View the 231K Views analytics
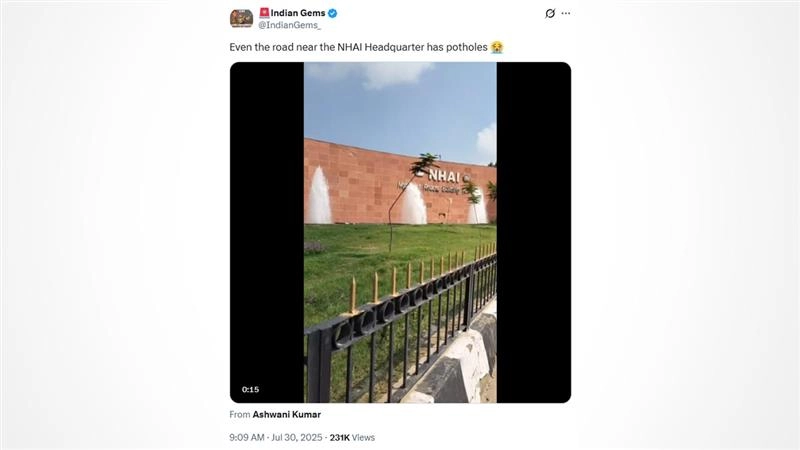Screen dimensions: 800x450 click(x=352, y=437)
